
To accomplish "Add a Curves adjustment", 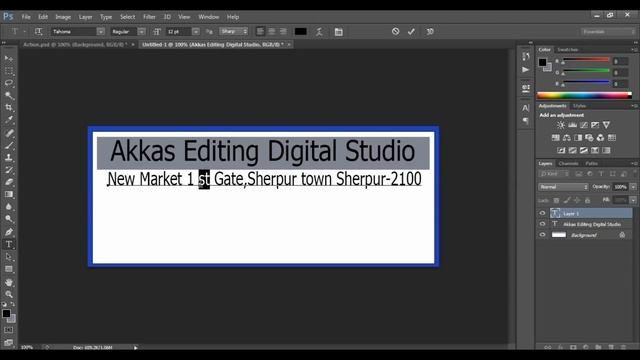I will click(x=584, y=125).
